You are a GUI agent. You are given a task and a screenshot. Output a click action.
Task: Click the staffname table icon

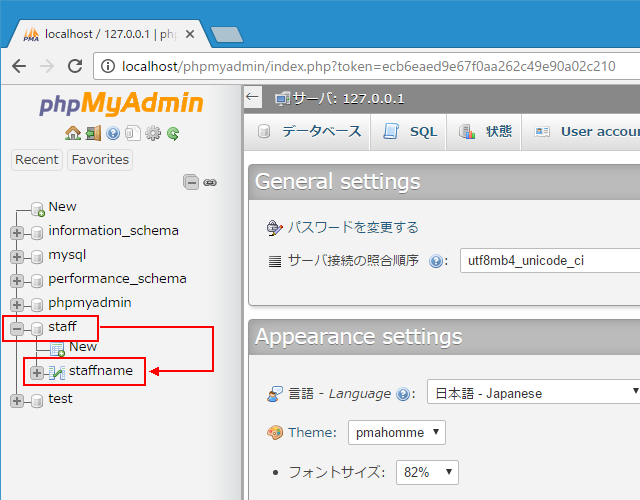57,373
